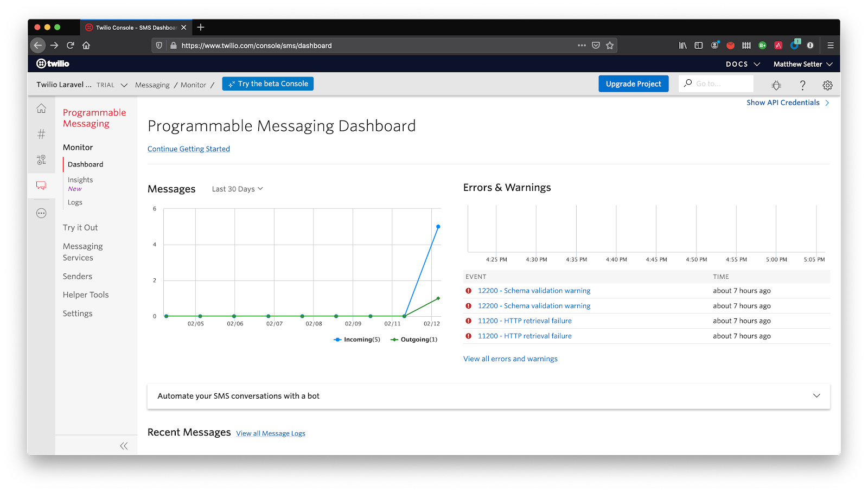The height and width of the screenshot is (492, 868).
Task: Open Settings in the messaging sidebar
Action: (x=78, y=314)
